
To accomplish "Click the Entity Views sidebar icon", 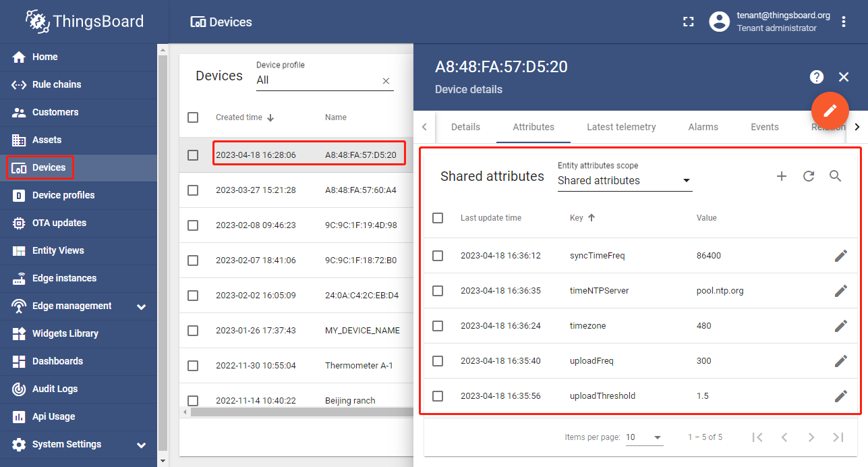I will (x=19, y=250).
